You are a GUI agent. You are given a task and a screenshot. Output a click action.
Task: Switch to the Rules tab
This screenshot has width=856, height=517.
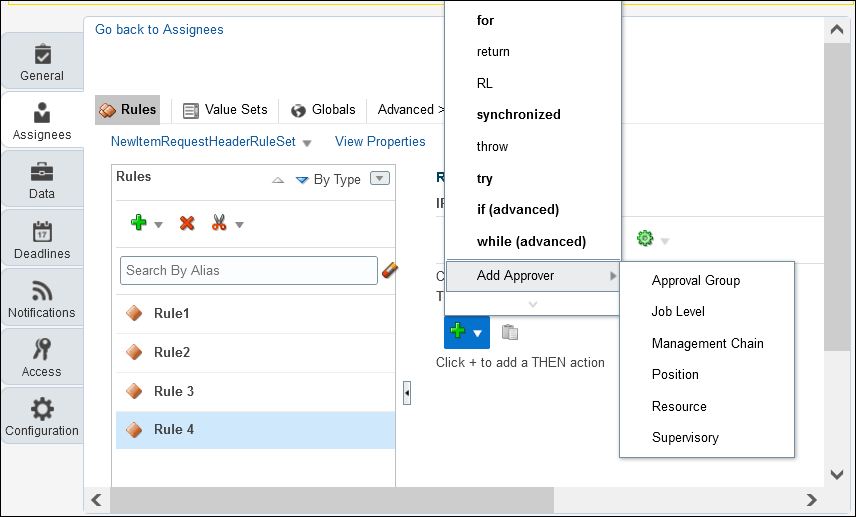(128, 110)
